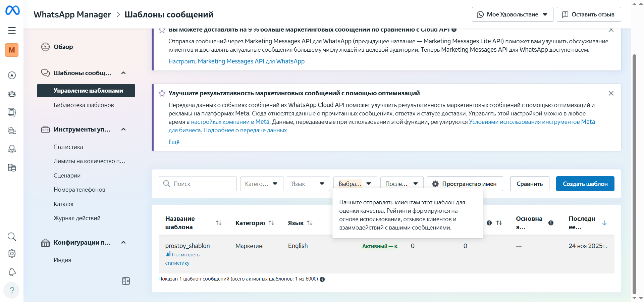
Task: Click the Создать шаблон button
Action: [x=585, y=184]
